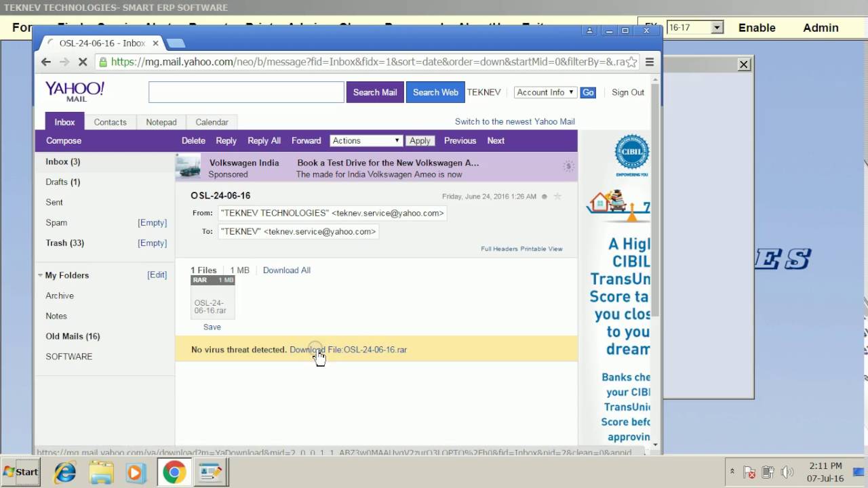868x488 pixels.
Task: Go to the Previous message
Action: coord(460,140)
